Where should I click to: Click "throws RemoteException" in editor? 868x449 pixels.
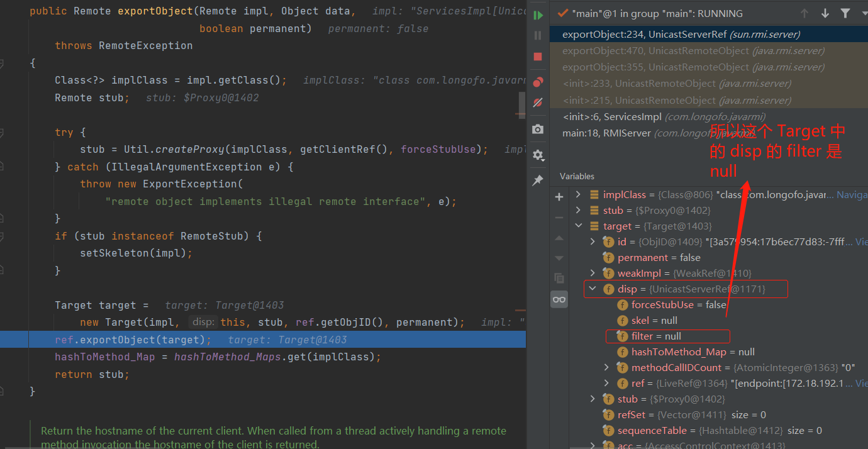tap(124, 45)
